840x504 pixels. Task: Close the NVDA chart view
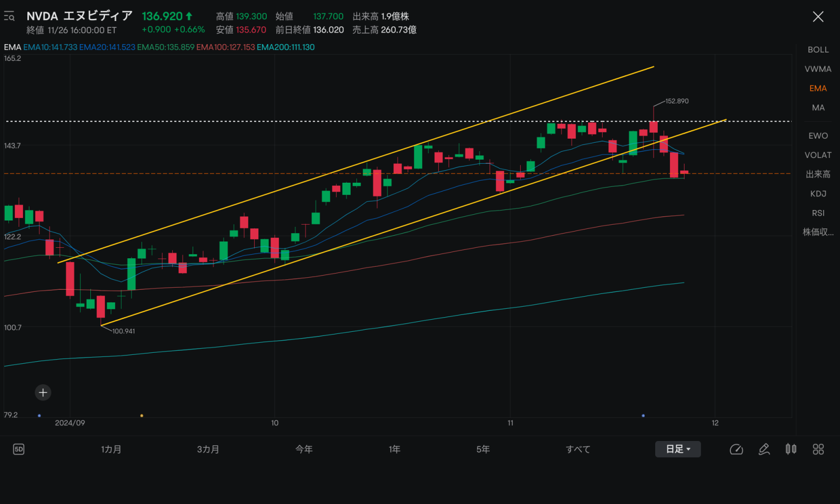pos(818,17)
